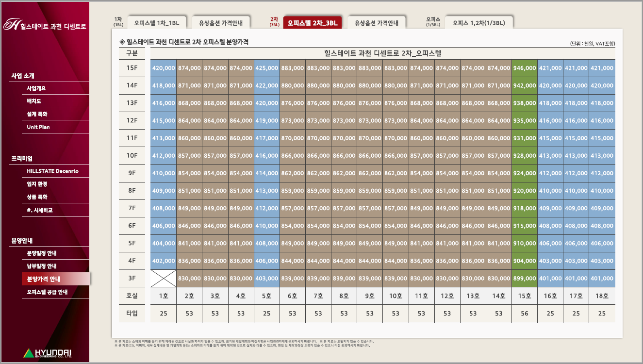Click the 18호 column label
The height and width of the screenshot is (364, 643).
602,296
